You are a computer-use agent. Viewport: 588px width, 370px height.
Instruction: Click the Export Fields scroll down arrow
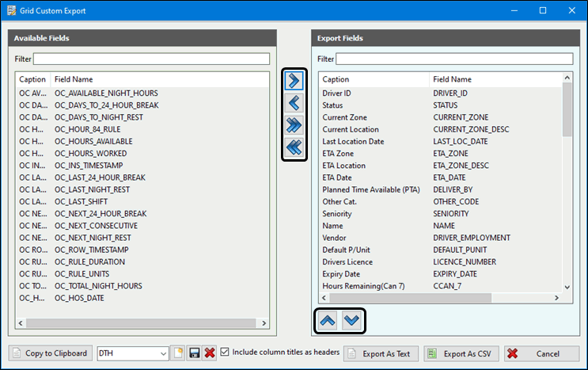coord(567,288)
